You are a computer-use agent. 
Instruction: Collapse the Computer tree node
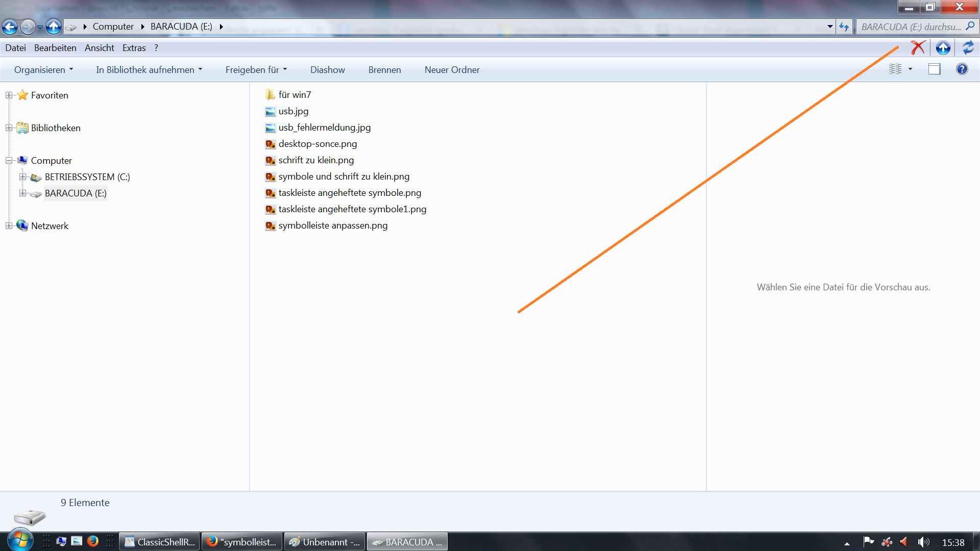pos(9,161)
